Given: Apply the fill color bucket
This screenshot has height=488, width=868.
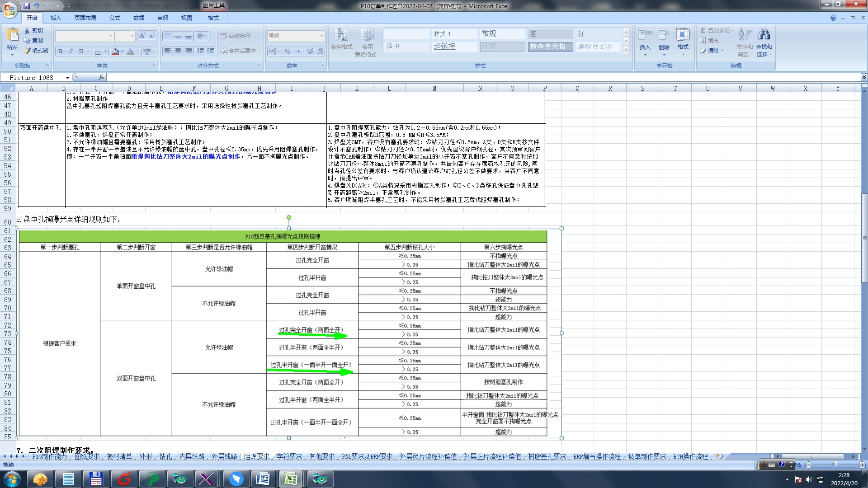Looking at the screenshot, I should [115, 52].
